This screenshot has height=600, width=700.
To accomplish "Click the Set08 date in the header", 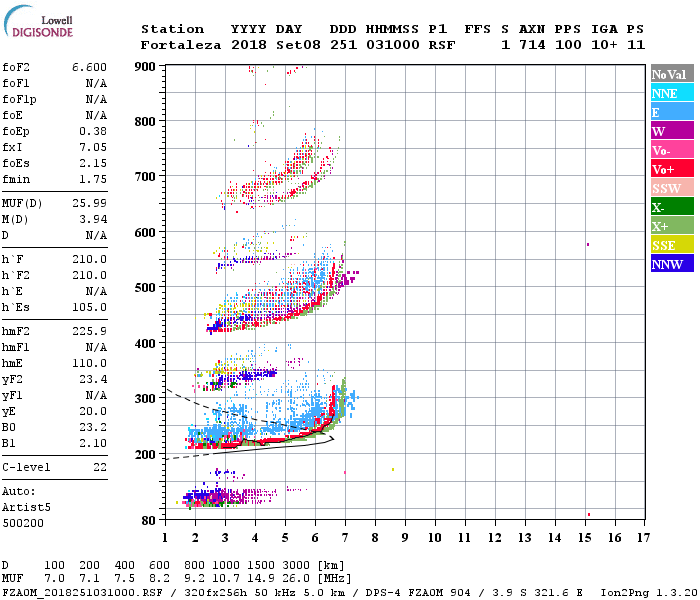I will click(298, 45).
